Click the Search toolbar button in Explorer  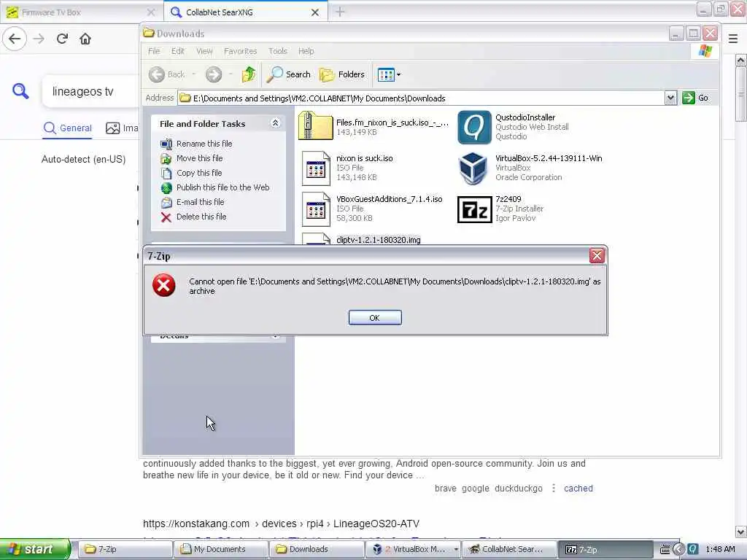[288, 74]
